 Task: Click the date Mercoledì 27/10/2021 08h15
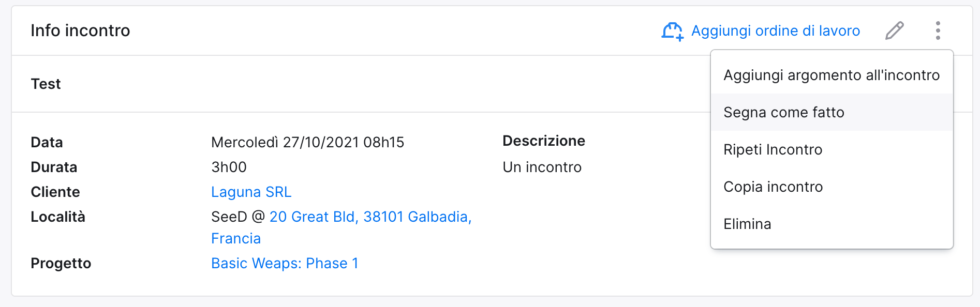pos(308,142)
